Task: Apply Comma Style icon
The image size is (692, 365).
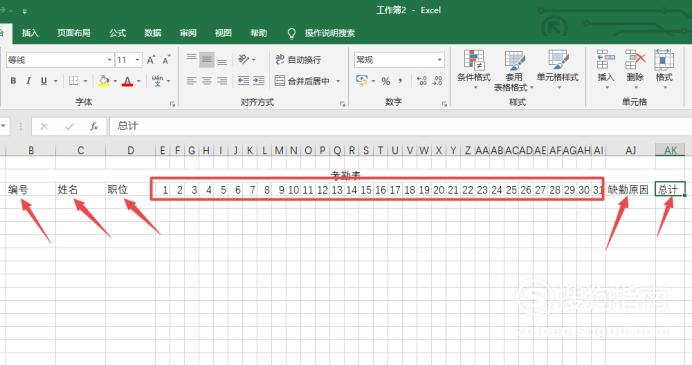Action: pos(400,81)
